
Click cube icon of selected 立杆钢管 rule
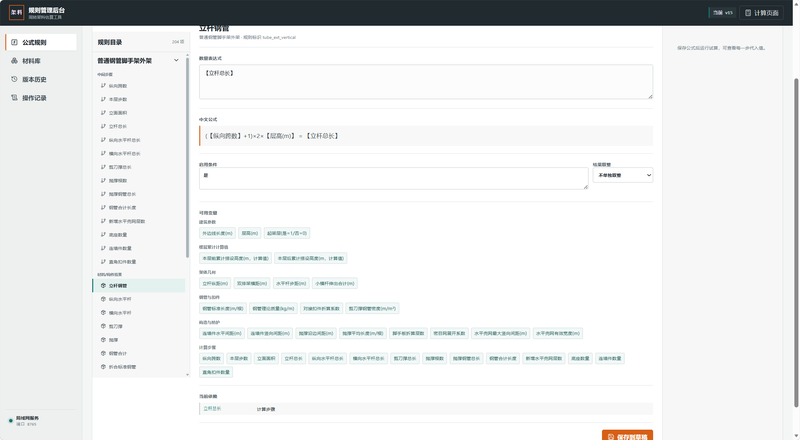[104, 285]
